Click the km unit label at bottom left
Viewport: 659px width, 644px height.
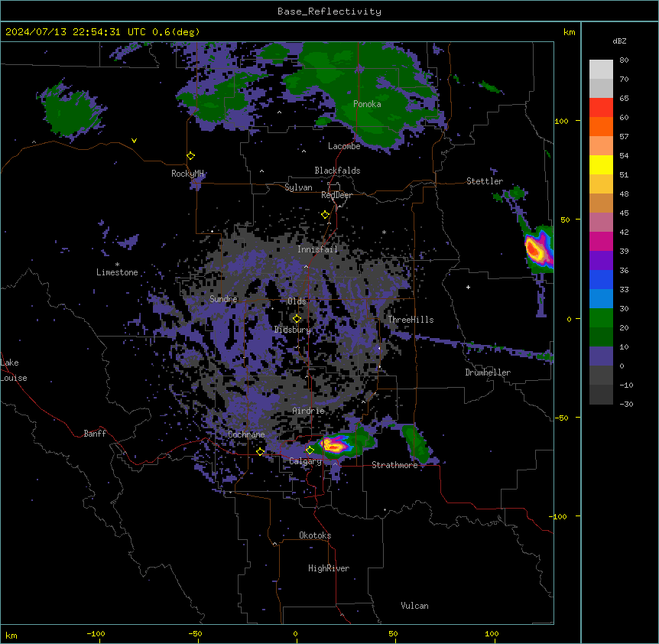(x=11, y=635)
